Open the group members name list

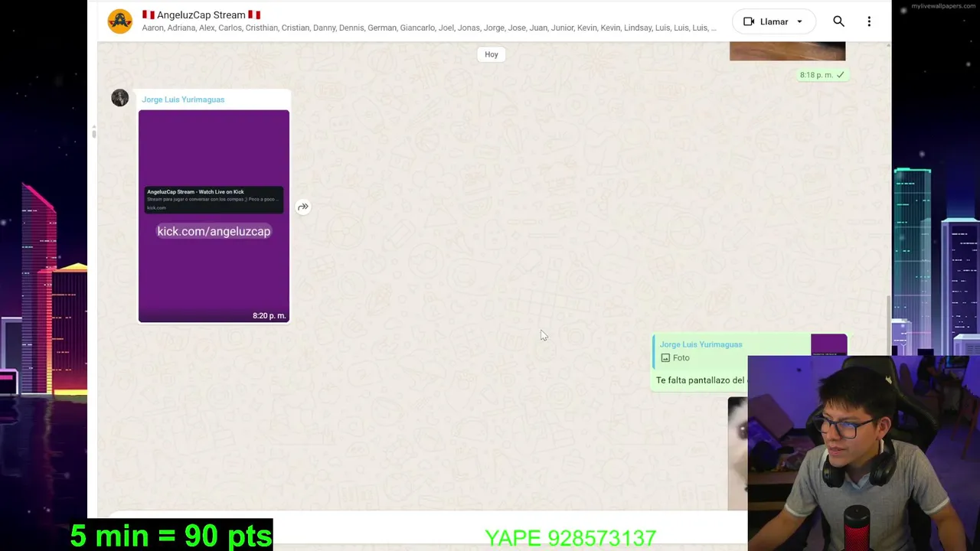click(x=429, y=28)
